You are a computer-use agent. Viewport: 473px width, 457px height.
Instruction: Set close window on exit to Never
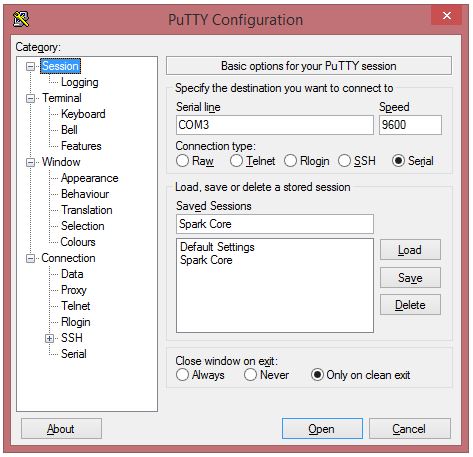250,375
